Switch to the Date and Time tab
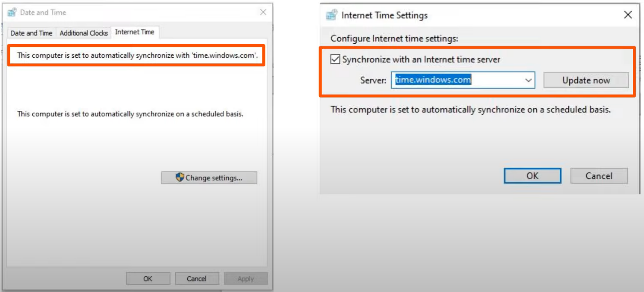Screen dimensions: 644x292 click(x=31, y=33)
